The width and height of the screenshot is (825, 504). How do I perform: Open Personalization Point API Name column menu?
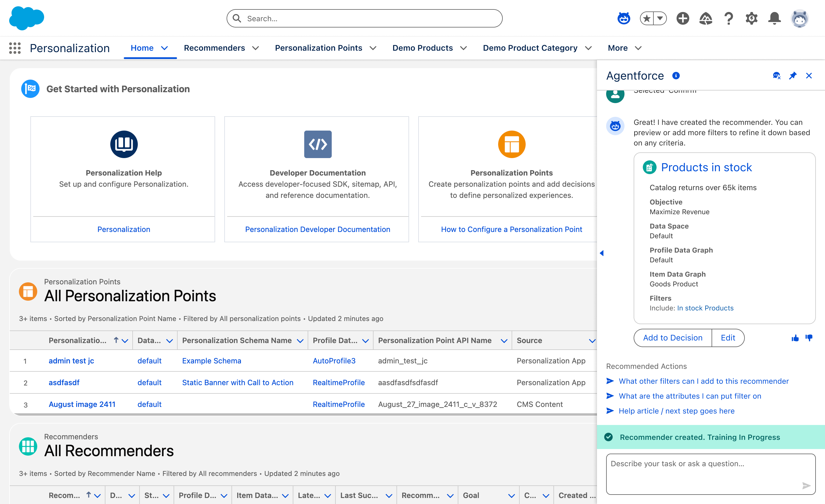504,341
